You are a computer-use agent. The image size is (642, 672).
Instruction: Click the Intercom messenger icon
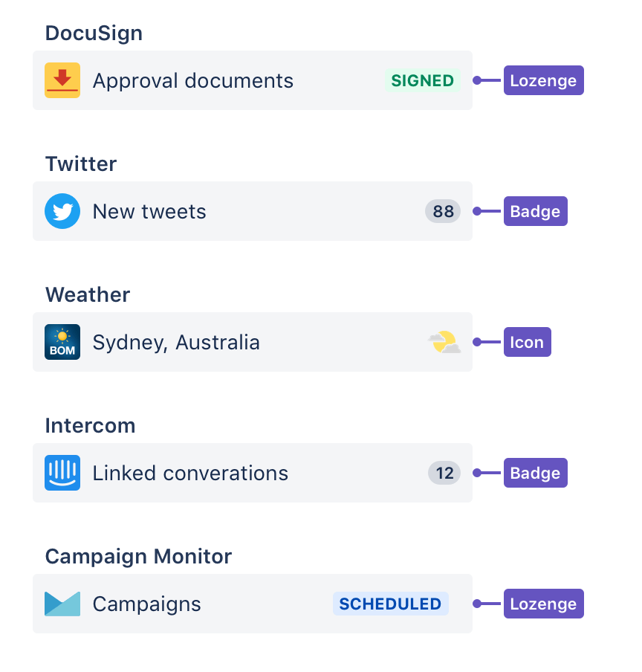coord(62,473)
